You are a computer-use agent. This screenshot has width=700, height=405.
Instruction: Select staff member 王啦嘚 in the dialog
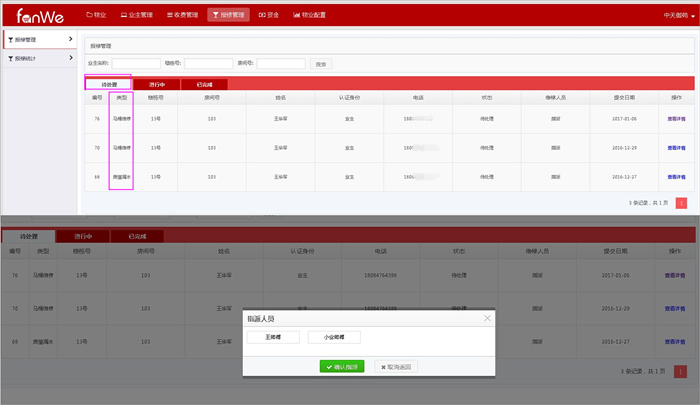pos(273,338)
